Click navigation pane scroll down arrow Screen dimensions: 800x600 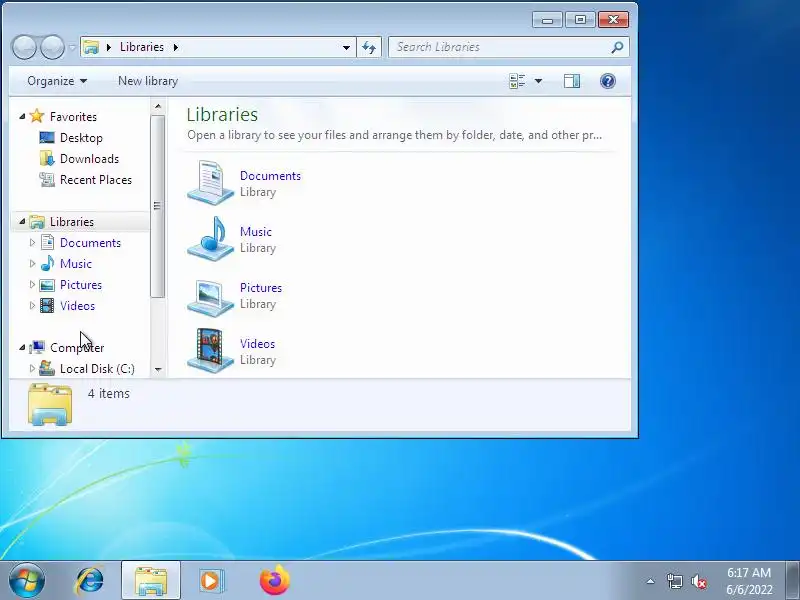[158, 369]
